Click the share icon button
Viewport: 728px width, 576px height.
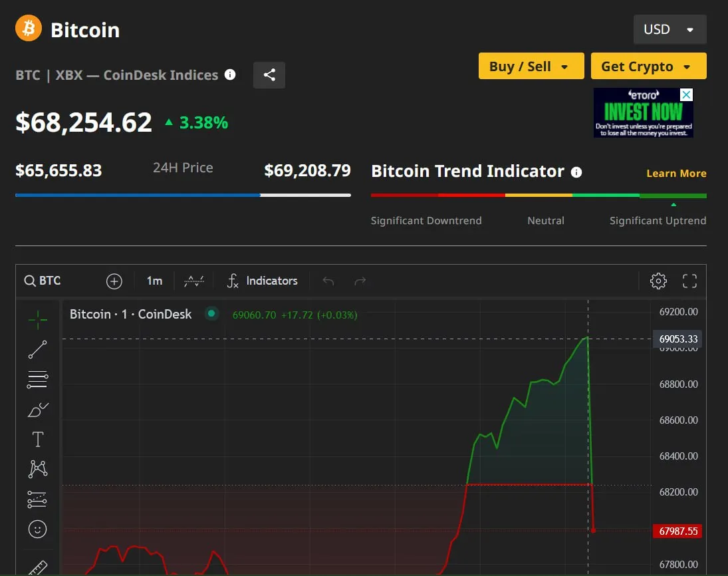click(x=269, y=74)
